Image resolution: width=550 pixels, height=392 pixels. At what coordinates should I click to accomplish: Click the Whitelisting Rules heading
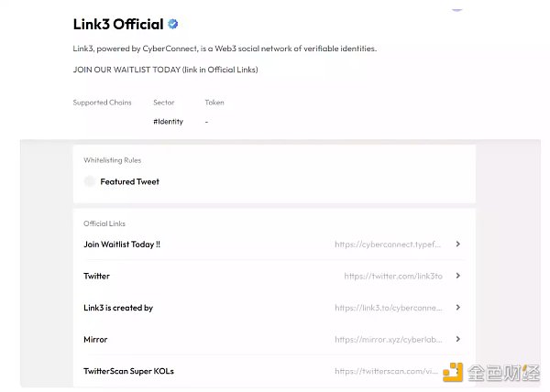tap(112, 160)
